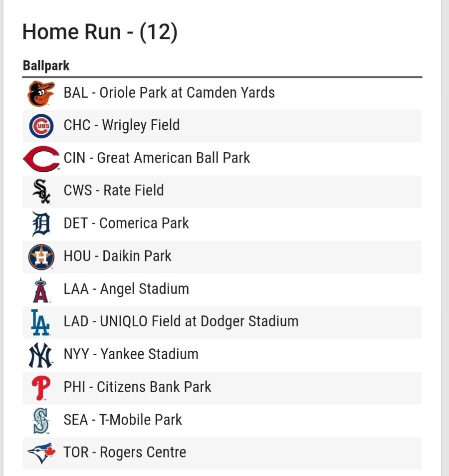
Task: Click the Baltimore Orioles logo
Action: coord(41,93)
